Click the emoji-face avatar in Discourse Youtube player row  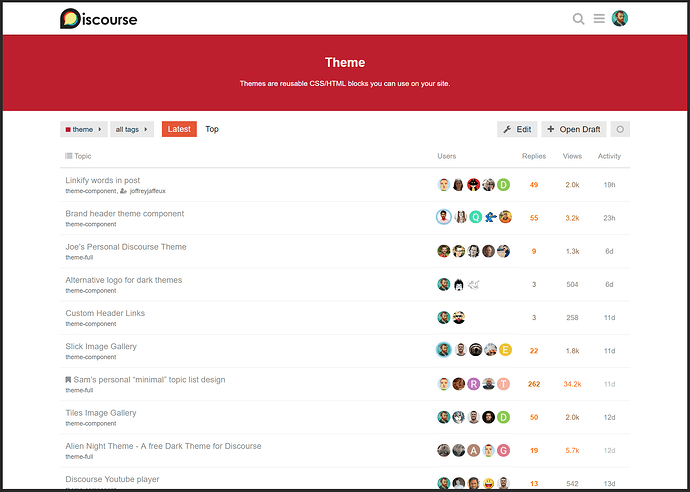(x=488, y=484)
